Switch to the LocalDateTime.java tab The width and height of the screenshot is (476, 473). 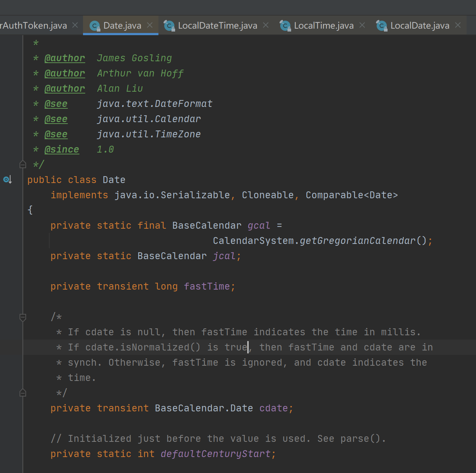point(217,25)
